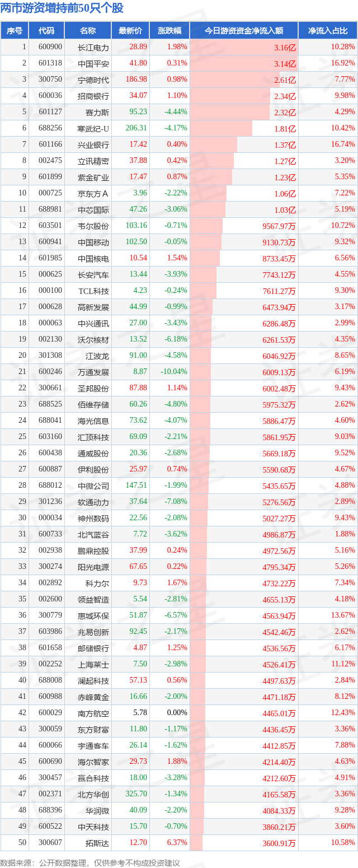Select stock name 宁德时代

pos(94,80)
